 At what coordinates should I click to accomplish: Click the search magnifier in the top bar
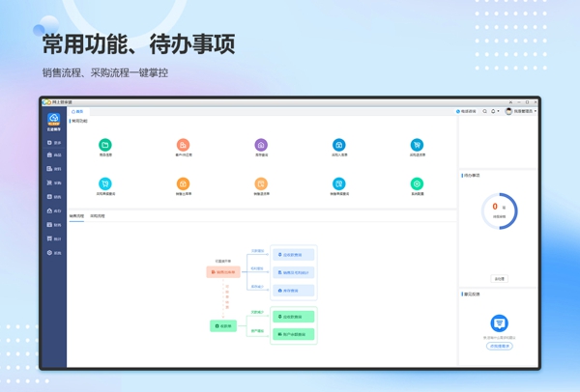pos(485,111)
